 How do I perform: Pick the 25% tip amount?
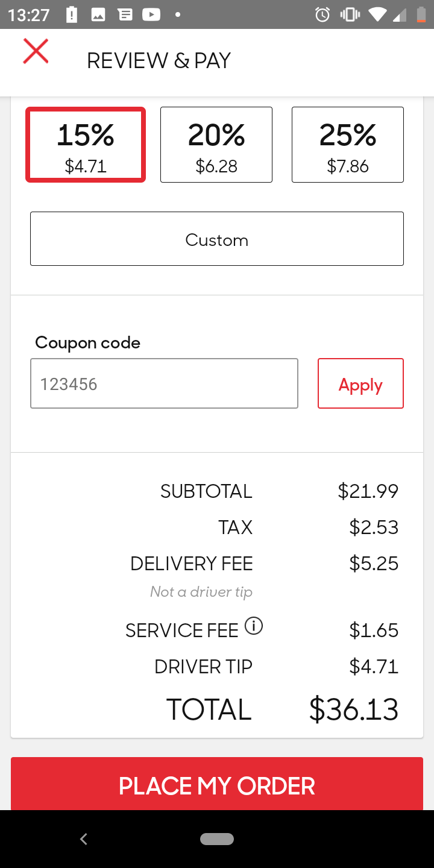point(348,145)
